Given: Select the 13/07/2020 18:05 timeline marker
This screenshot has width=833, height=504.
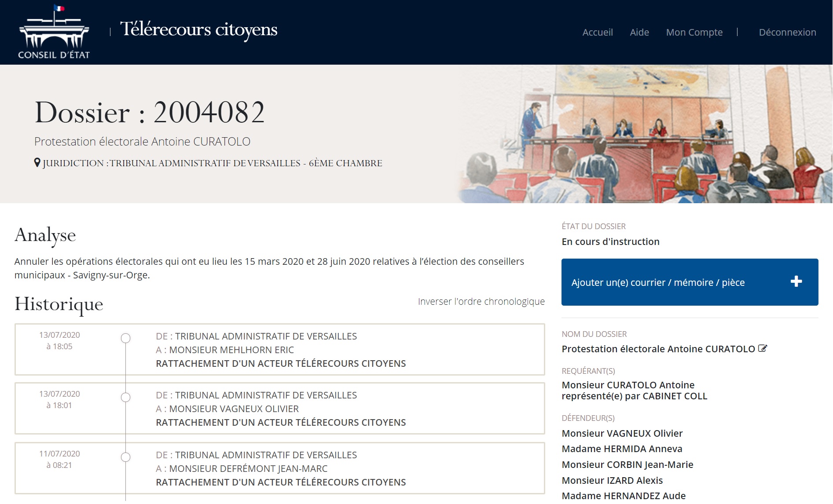Looking at the screenshot, I should pyautogui.click(x=126, y=338).
